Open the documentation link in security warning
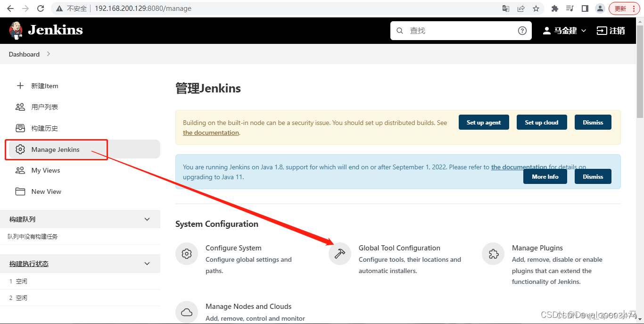Image resolution: width=644 pixels, height=324 pixels. [211, 133]
